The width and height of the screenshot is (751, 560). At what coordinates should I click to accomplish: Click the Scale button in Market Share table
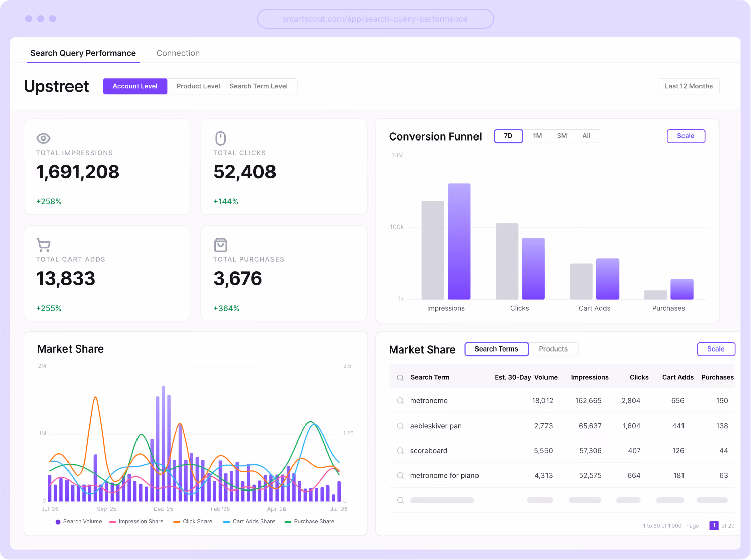(716, 349)
